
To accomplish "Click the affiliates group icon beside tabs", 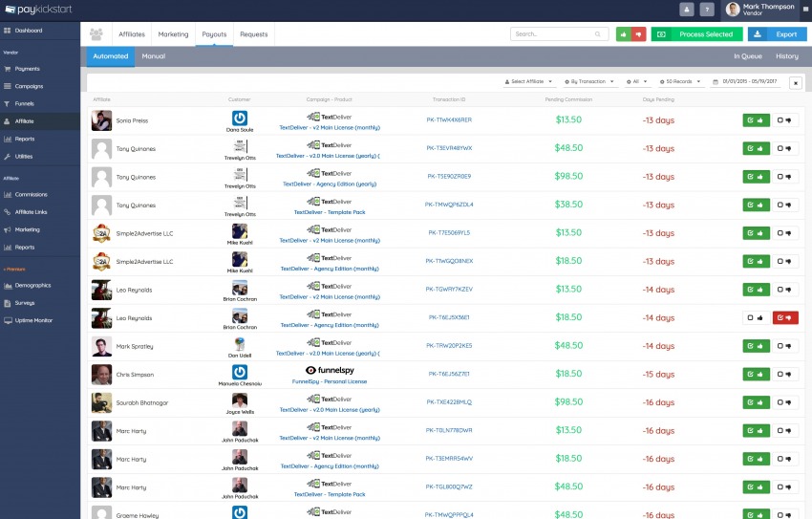I will point(96,34).
